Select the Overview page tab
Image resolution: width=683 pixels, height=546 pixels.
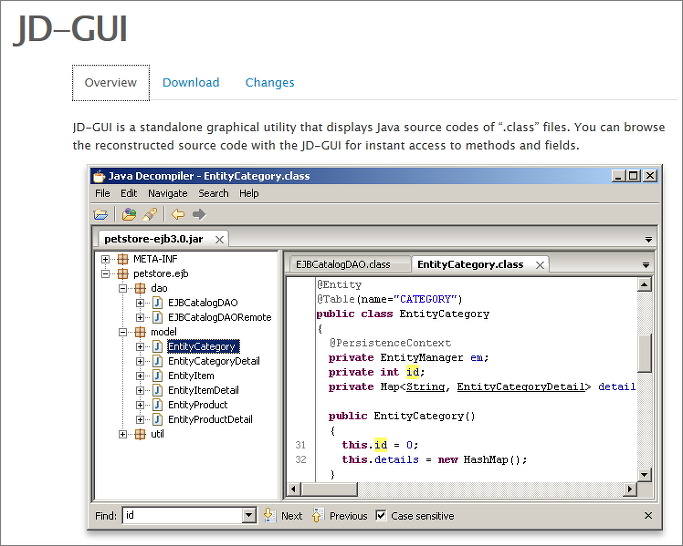click(111, 82)
